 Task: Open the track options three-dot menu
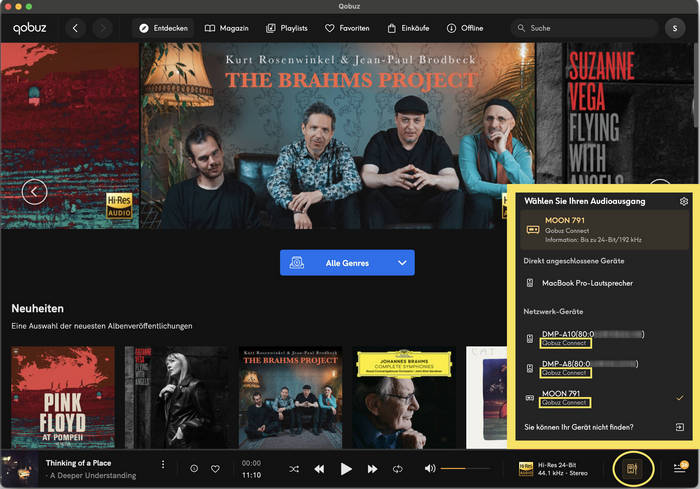[x=163, y=464]
